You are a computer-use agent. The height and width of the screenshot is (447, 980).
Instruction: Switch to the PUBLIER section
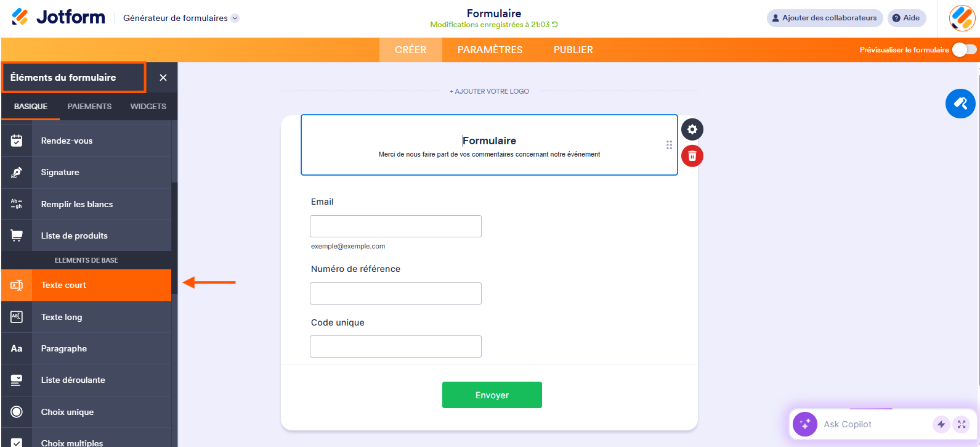573,49
